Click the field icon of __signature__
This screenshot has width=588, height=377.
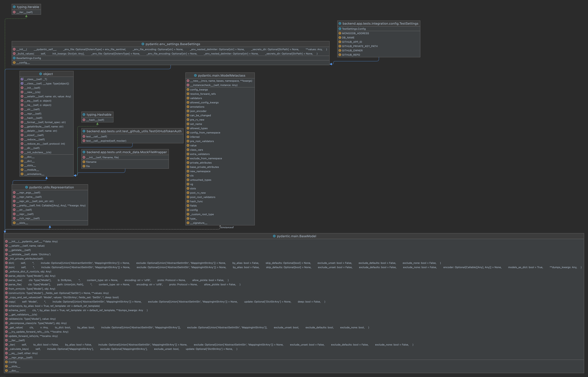[188, 223]
